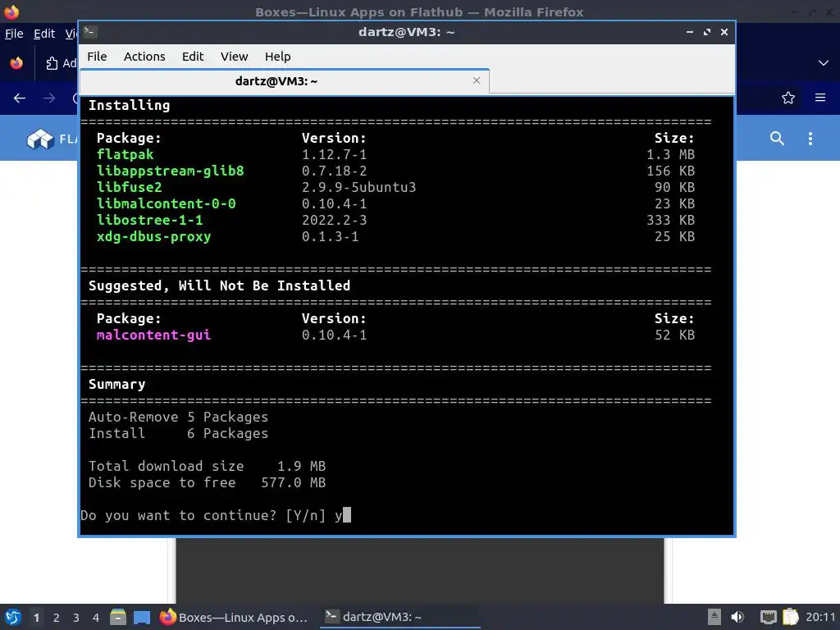Viewport: 840px width, 630px height.
Task: Switch to workspace 2
Action: pyautogui.click(x=57, y=618)
